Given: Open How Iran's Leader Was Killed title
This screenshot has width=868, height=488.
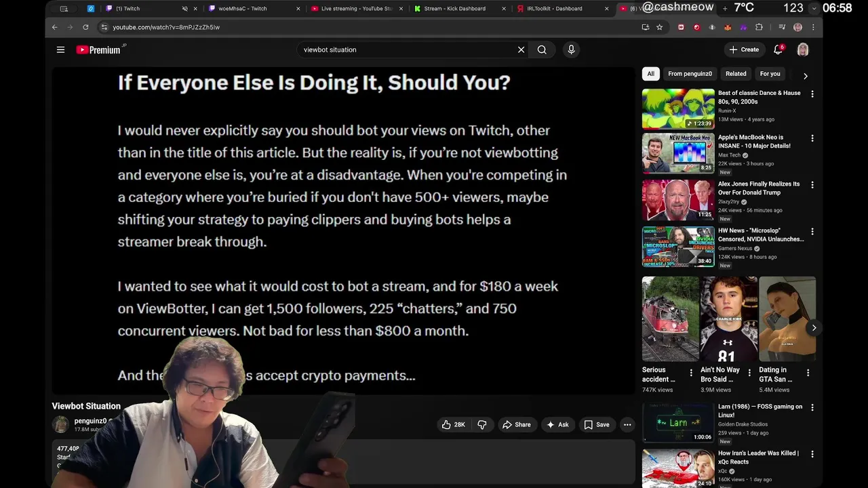Looking at the screenshot, I should pos(758,457).
